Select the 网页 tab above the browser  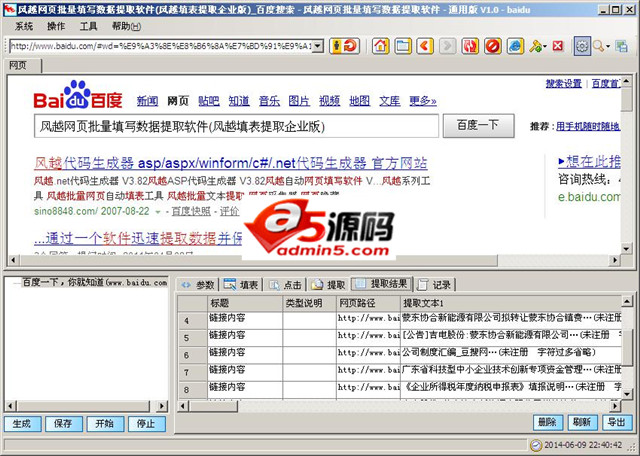click(x=22, y=66)
